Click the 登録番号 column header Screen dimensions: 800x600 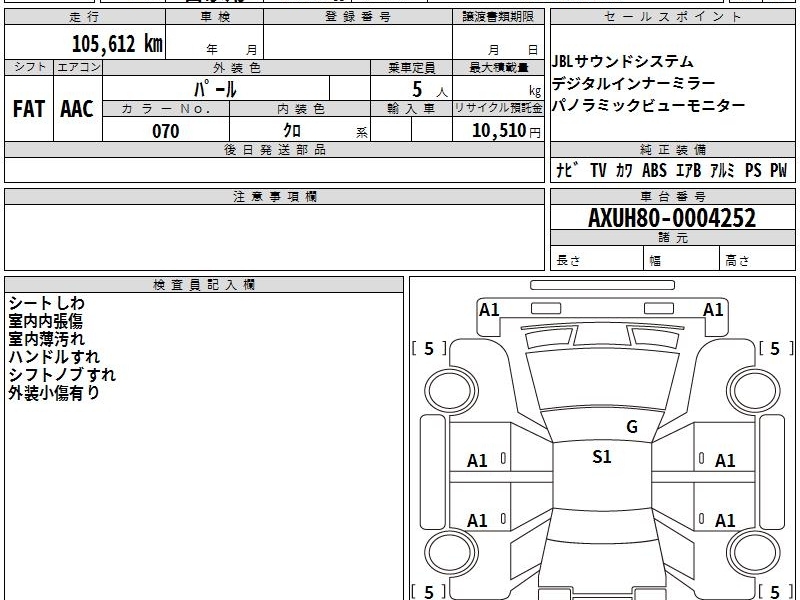click(358, 17)
